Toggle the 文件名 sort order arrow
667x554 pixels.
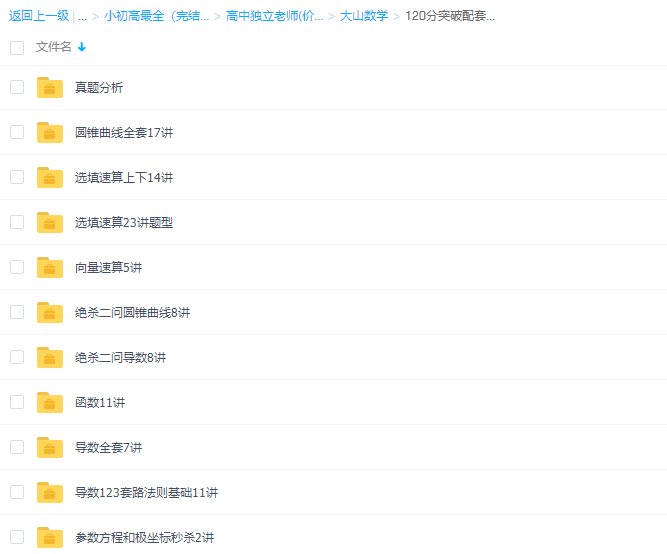82,47
